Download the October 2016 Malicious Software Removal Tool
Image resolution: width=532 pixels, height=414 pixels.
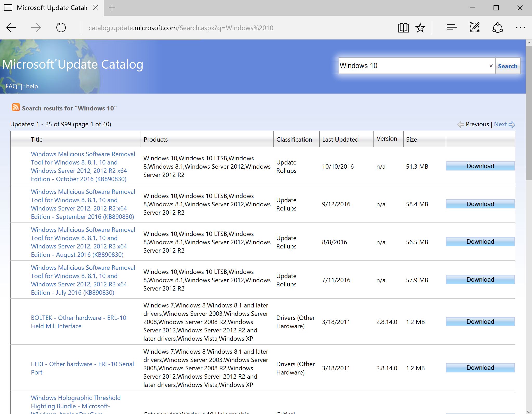point(480,166)
